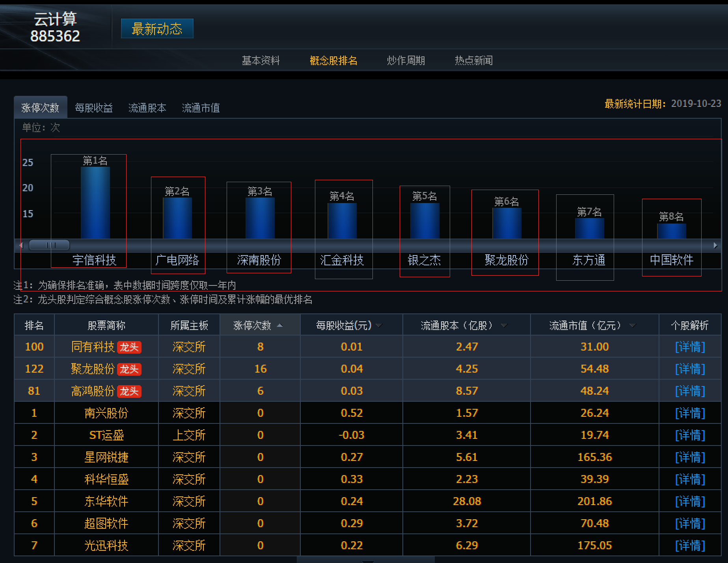Select stock name 光迅科技
Screen dimensions: 728x563
106,546
